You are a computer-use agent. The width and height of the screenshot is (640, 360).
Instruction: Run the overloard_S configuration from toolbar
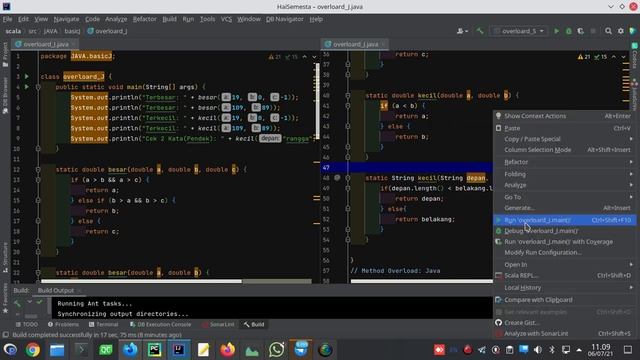pyautogui.click(x=556, y=31)
